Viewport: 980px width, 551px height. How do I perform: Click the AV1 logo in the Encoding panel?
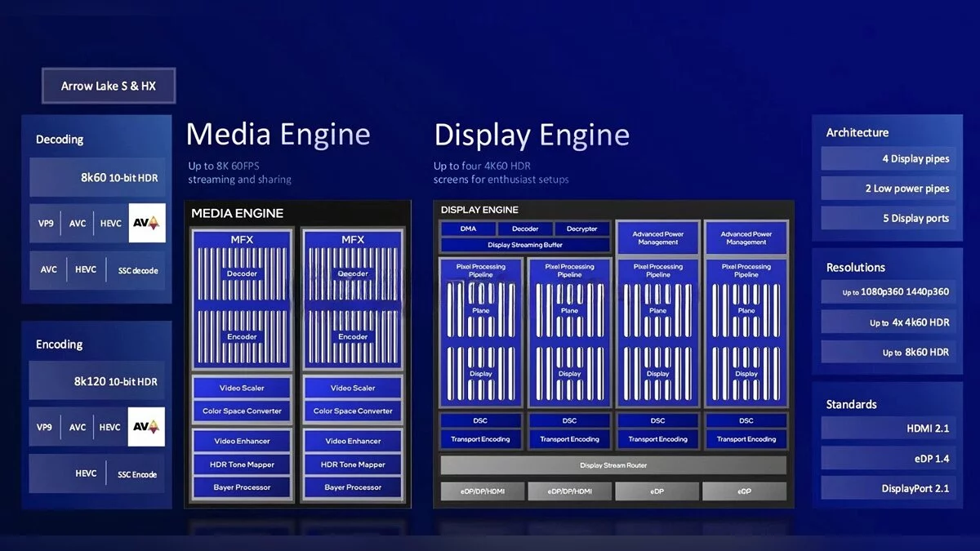tap(147, 427)
